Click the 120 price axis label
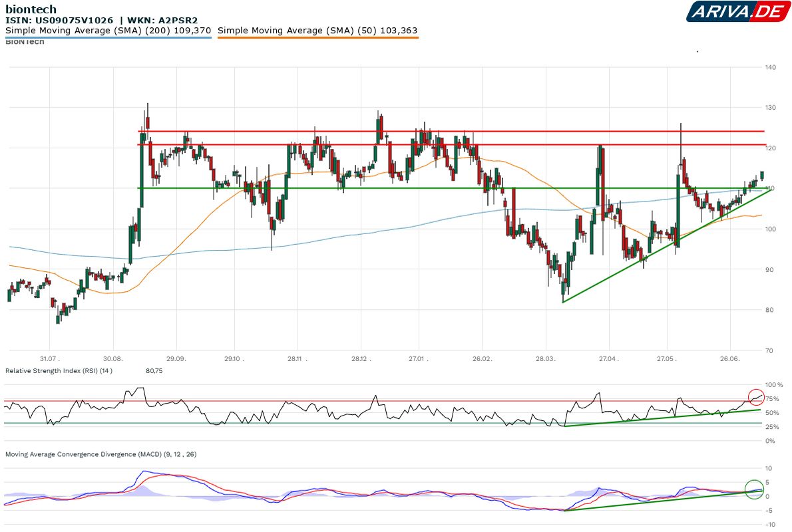Image resolution: width=792 pixels, height=532 pixels. click(770, 148)
